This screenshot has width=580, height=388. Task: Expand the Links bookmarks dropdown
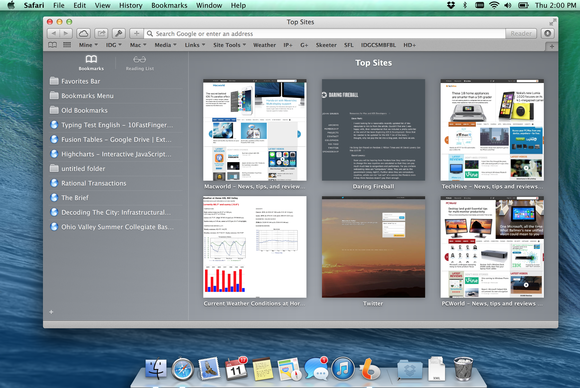[195, 45]
